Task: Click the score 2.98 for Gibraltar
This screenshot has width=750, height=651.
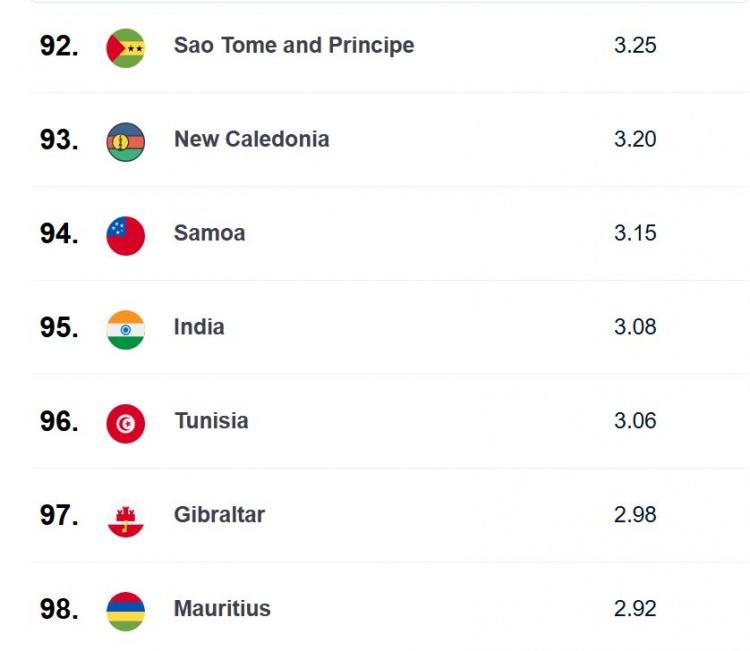Action: 635,515
